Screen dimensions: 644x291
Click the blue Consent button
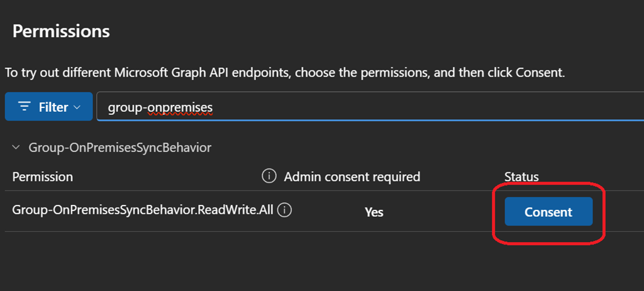pos(548,212)
